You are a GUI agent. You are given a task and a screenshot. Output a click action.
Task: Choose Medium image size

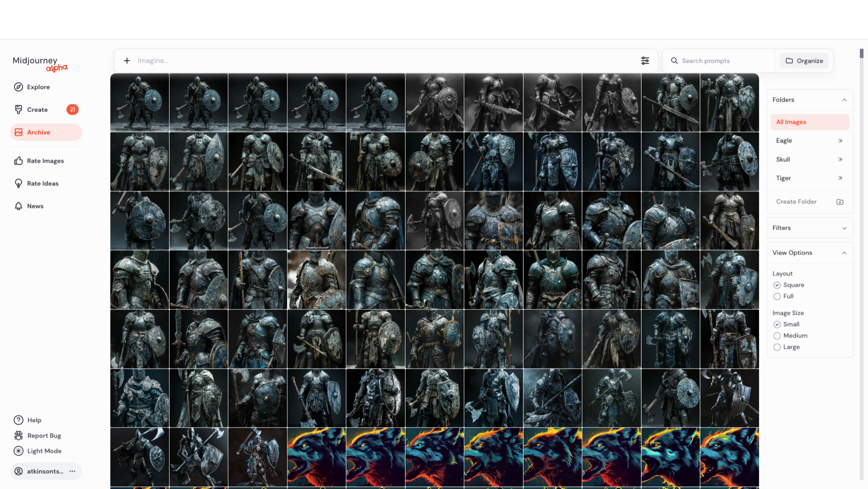tap(777, 336)
